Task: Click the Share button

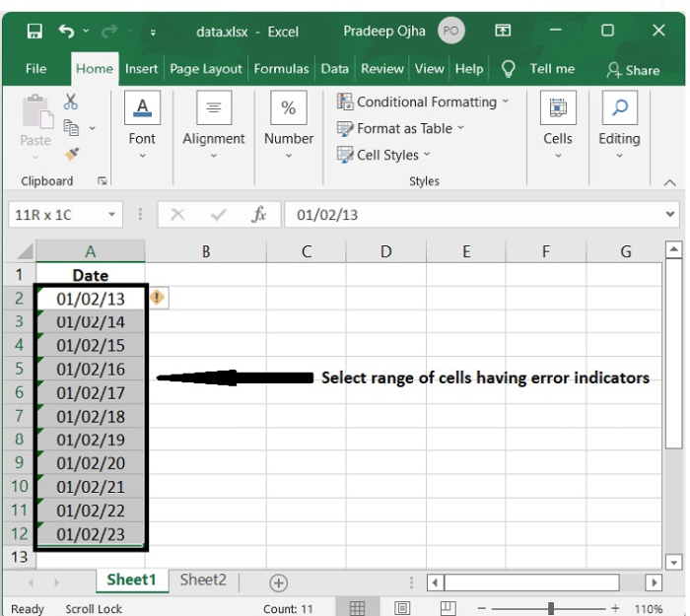Action: tap(633, 70)
